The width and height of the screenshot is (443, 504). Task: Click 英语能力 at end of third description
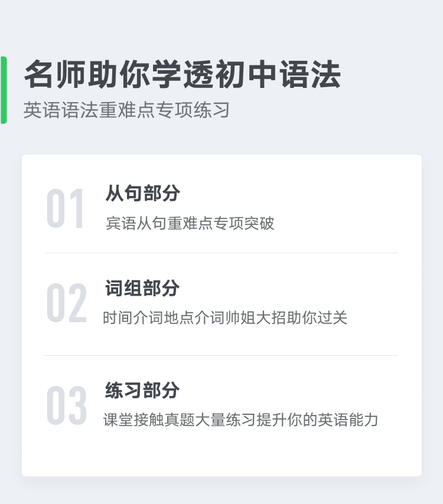tap(347, 420)
